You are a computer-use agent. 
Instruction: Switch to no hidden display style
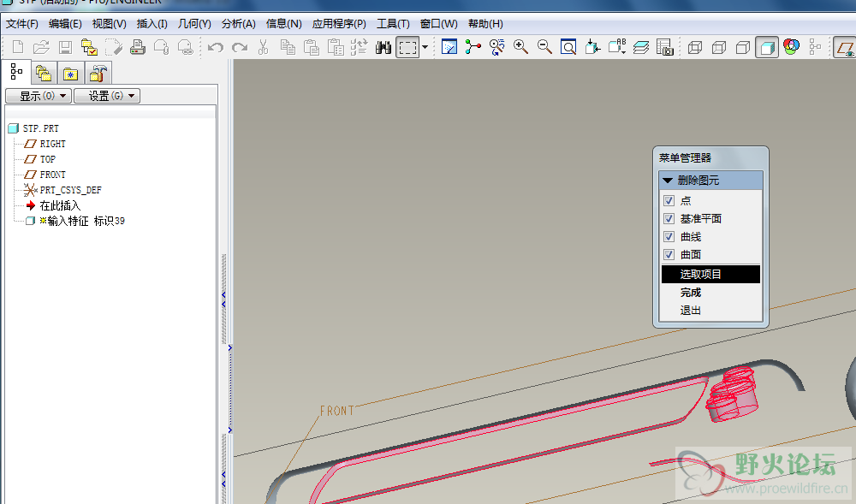pos(743,47)
